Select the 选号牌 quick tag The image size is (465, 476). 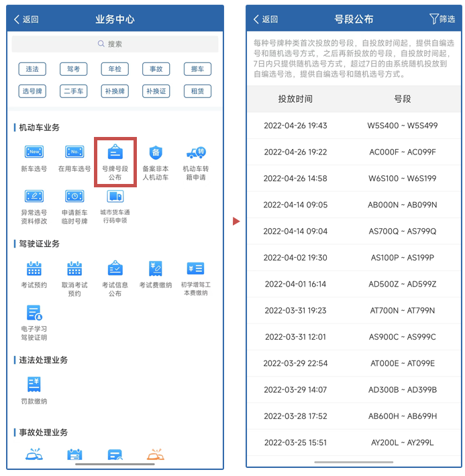click(32, 91)
